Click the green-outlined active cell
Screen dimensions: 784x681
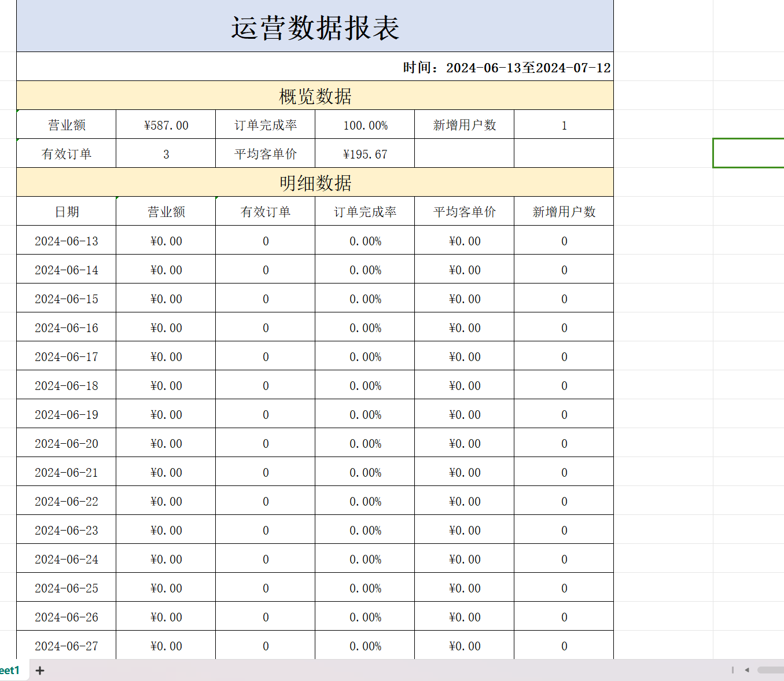point(749,153)
